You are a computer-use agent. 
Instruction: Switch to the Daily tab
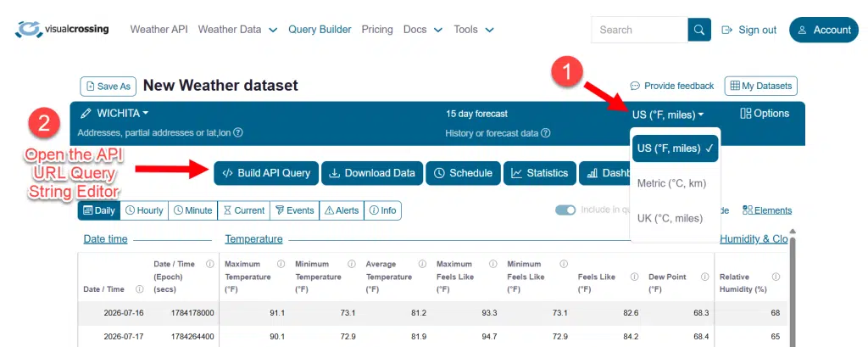(x=100, y=210)
